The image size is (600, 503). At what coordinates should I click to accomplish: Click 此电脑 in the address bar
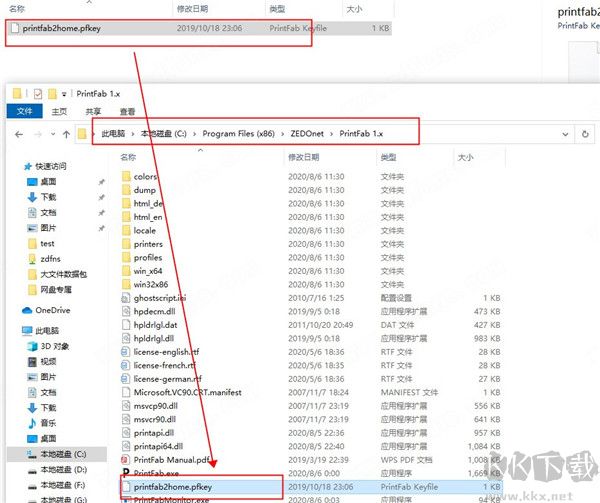[x=113, y=133]
